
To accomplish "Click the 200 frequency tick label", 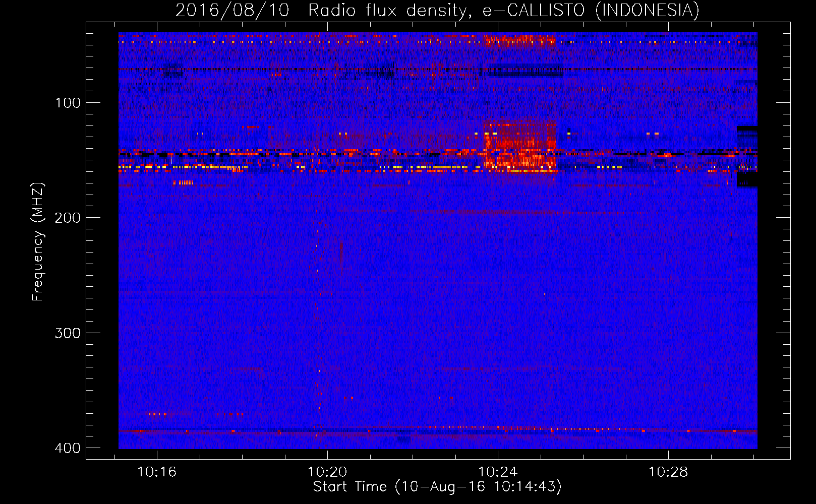I will (68, 218).
